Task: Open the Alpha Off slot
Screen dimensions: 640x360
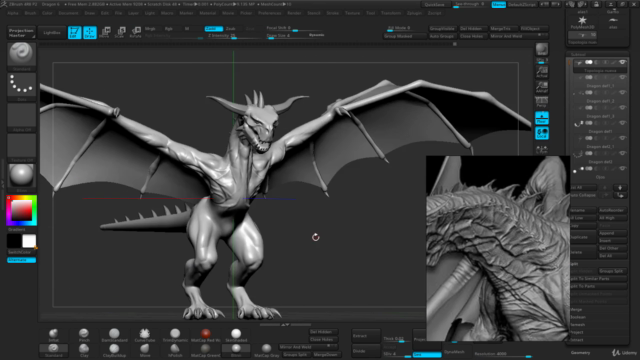Action: [22, 116]
